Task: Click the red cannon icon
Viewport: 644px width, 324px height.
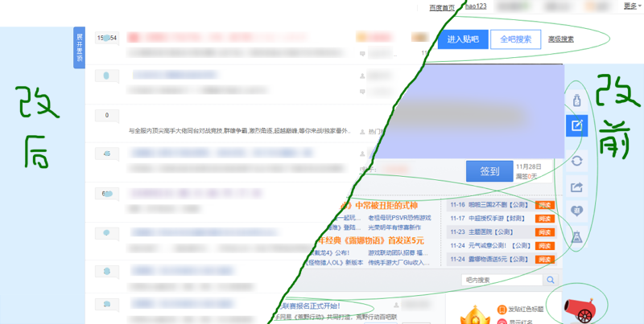Action: coord(579,310)
